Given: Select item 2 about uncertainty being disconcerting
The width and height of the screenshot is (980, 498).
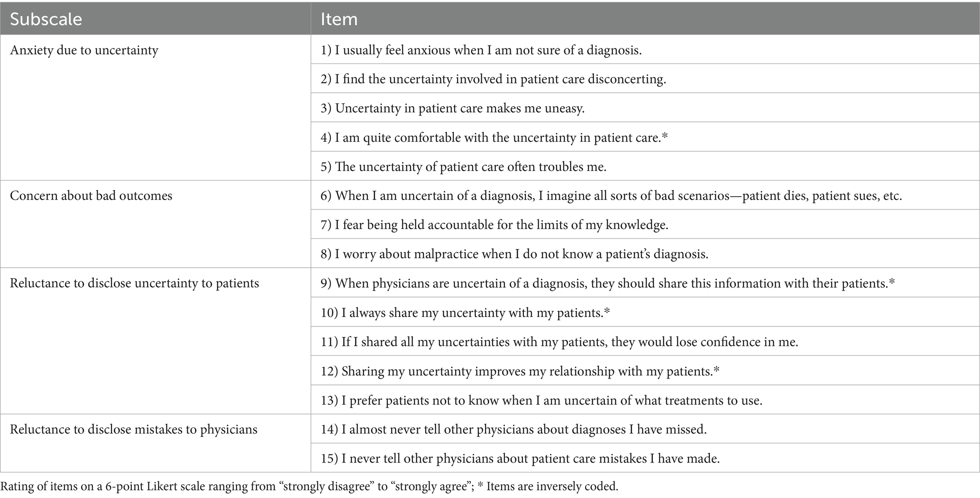Looking at the screenshot, I should 493,79.
